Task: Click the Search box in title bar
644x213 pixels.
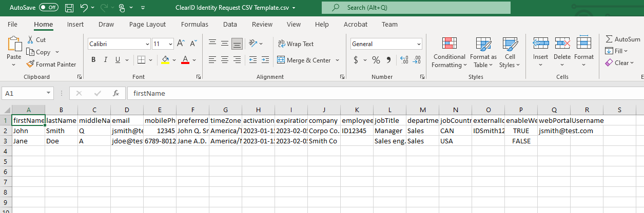Action: tap(416, 8)
